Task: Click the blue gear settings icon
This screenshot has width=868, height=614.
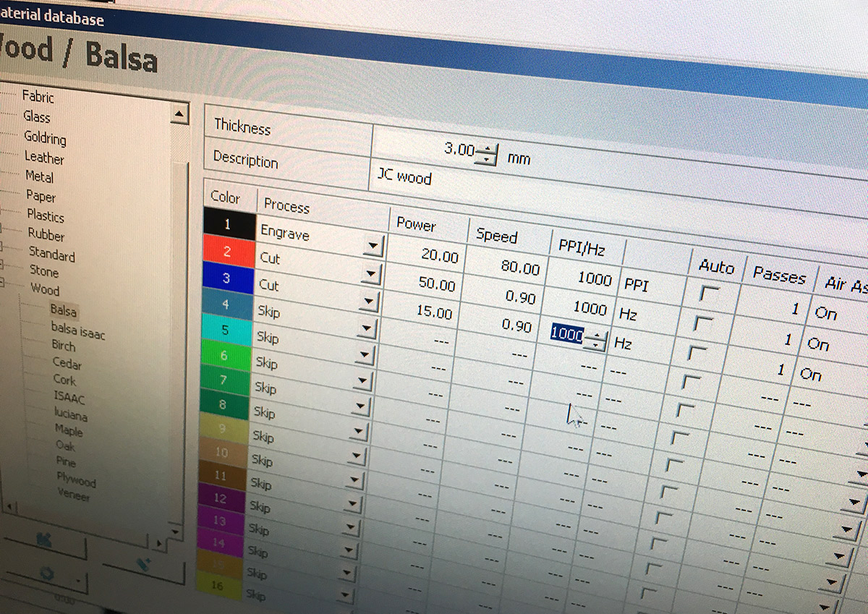Action: pyautogui.click(x=46, y=573)
